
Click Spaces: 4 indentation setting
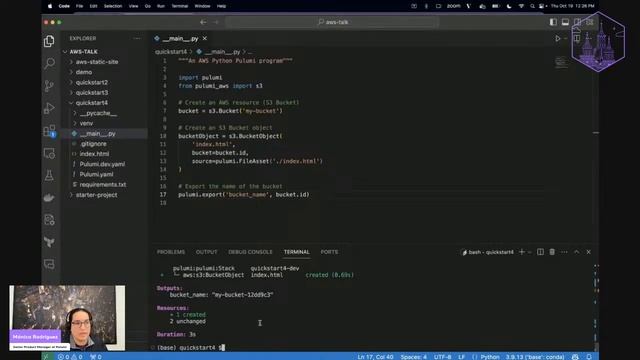pyautogui.click(x=413, y=357)
